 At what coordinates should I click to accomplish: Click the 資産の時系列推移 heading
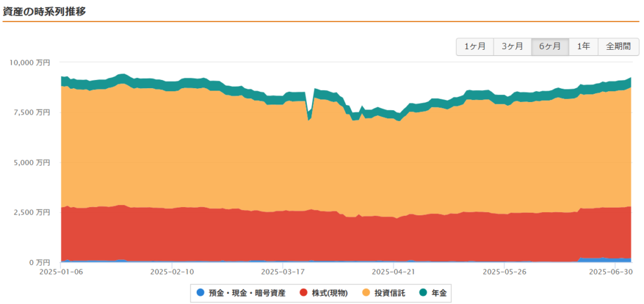pyautogui.click(x=45, y=11)
